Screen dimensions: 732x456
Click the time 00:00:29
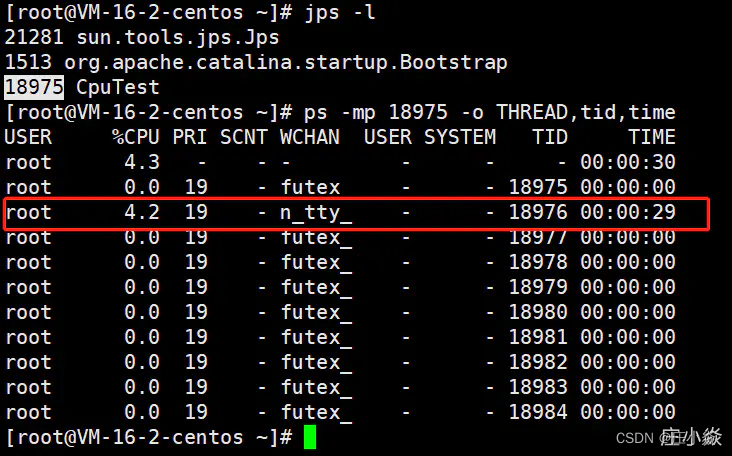[x=628, y=212]
